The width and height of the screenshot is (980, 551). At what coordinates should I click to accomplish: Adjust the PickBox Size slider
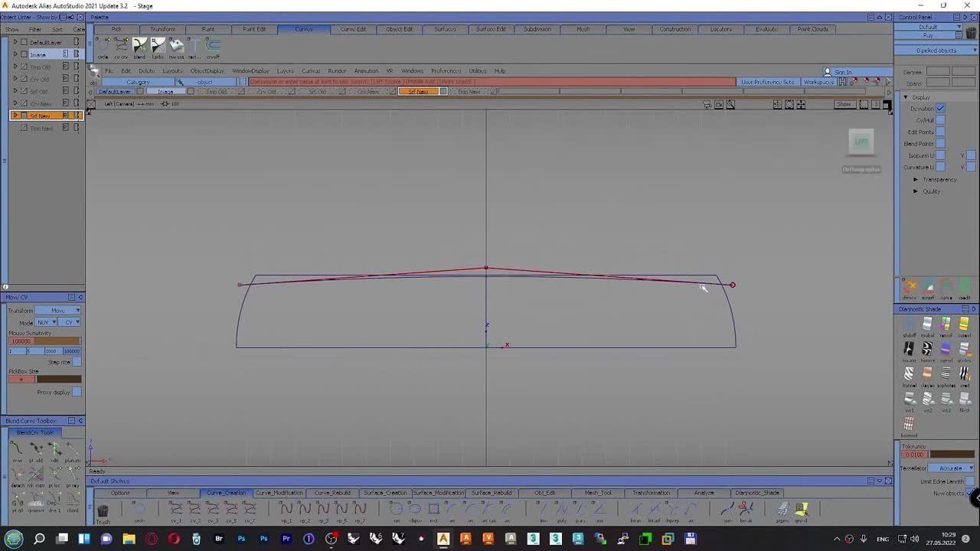click(x=58, y=379)
